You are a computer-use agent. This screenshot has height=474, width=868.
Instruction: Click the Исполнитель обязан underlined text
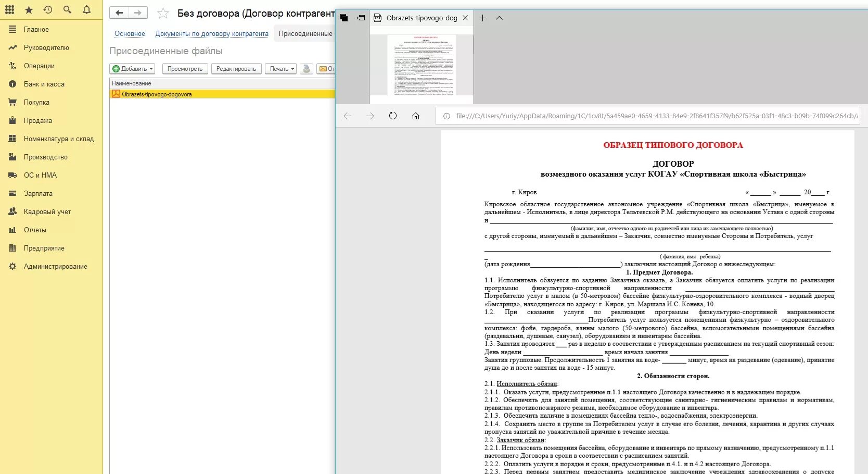point(527,384)
